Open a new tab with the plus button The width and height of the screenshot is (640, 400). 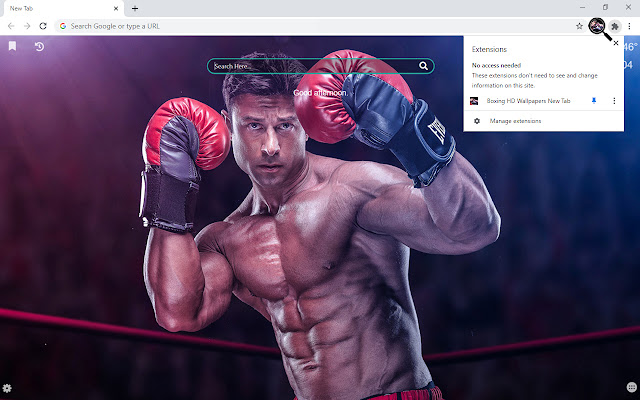[135, 8]
